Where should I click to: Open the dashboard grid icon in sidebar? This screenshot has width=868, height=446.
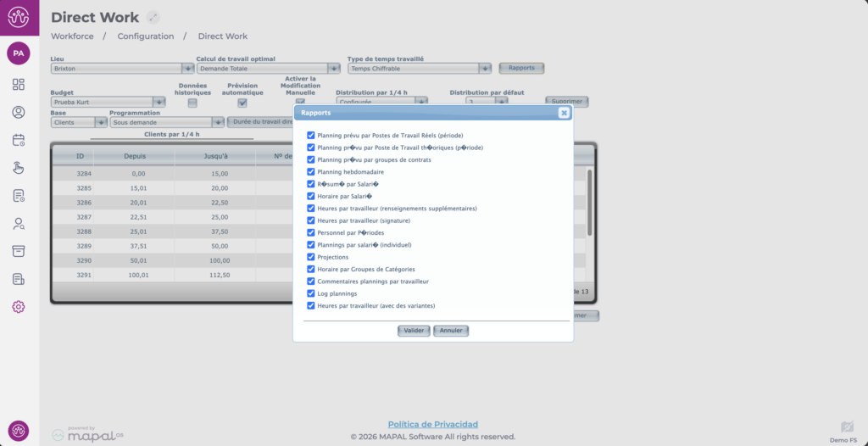coord(19,84)
